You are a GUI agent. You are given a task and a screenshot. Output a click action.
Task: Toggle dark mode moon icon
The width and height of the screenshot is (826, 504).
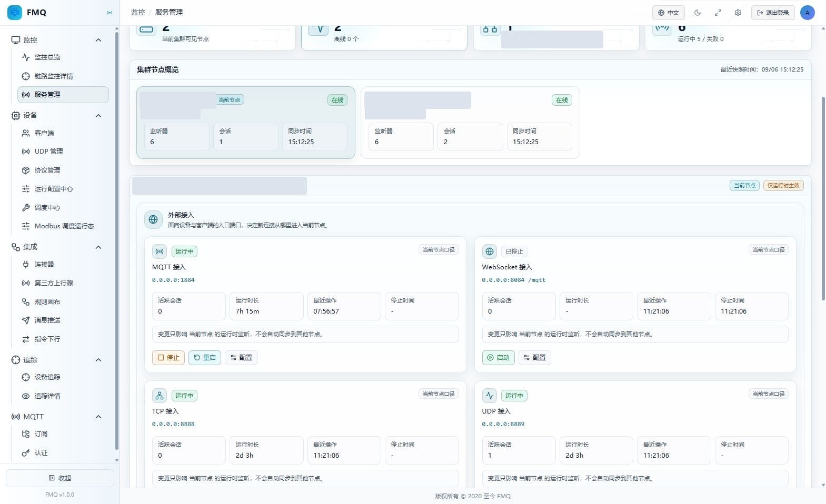698,13
